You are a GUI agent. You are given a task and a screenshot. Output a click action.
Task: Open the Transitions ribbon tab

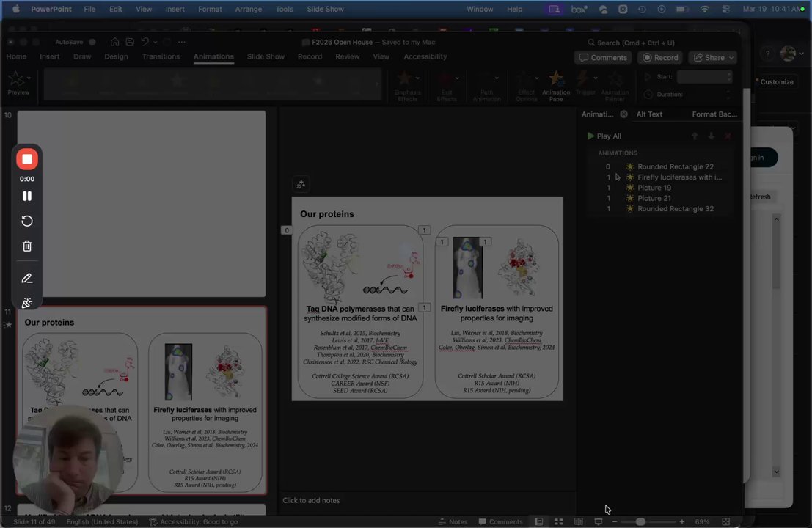coord(161,56)
